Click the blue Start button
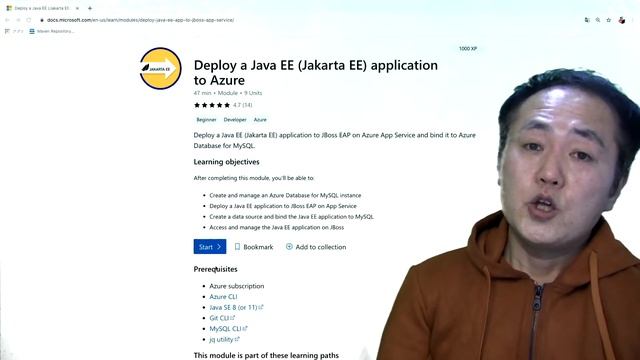The width and height of the screenshot is (640, 360). (x=210, y=247)
